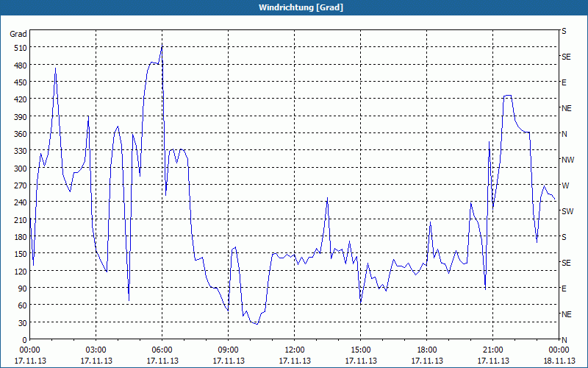
Task: Select the 240 degree axis label
Action: click(x=21, y=202)
